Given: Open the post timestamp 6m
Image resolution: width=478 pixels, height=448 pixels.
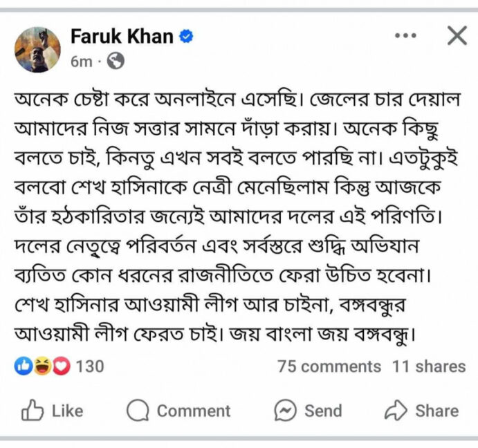Looking at the screenshot, I should (82, 62).
